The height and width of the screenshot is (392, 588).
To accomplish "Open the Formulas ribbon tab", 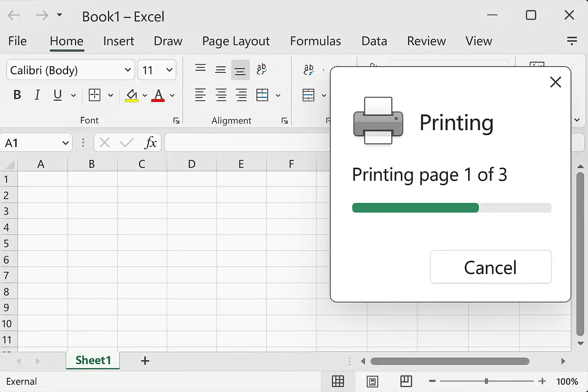I will (315, 41).
